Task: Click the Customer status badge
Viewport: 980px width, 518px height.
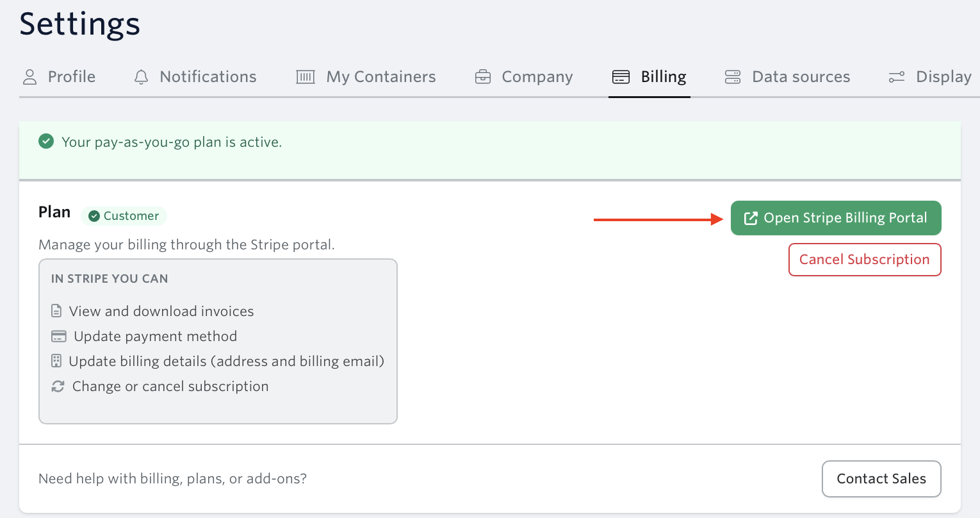Action: [x=124, y=216]
